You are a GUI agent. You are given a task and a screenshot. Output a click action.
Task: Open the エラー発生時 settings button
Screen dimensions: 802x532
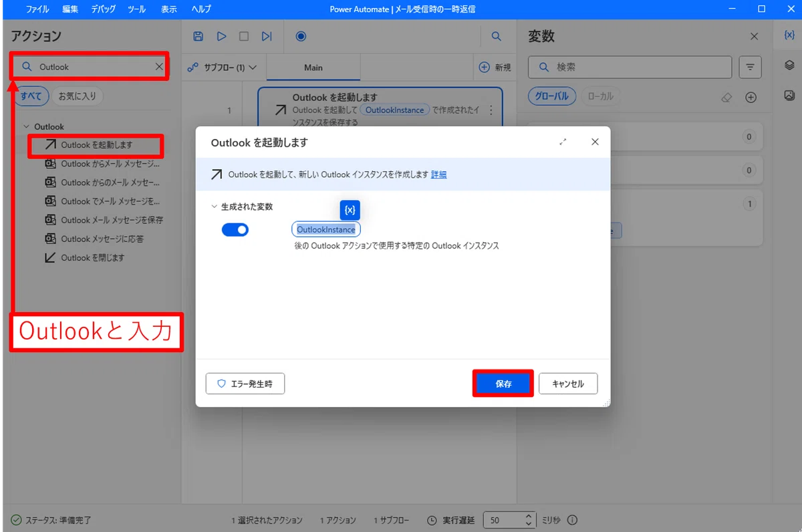[245, 384]
